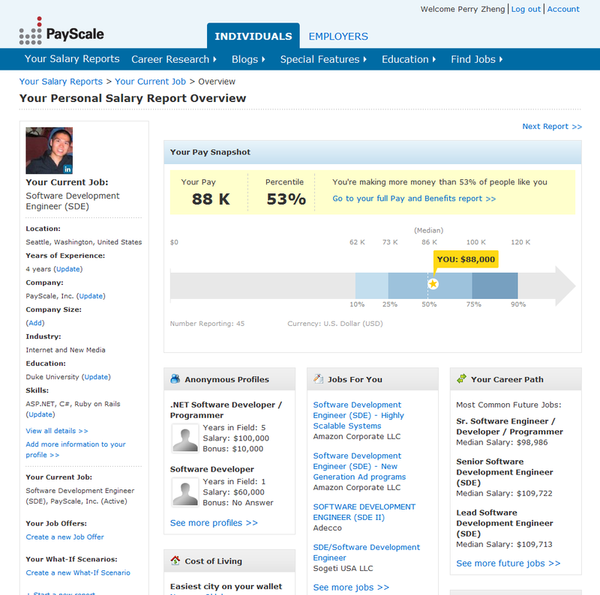This screenshot has width=600, height=595.
Task: Click the star marker on pay chart
Action: point(433,284)
